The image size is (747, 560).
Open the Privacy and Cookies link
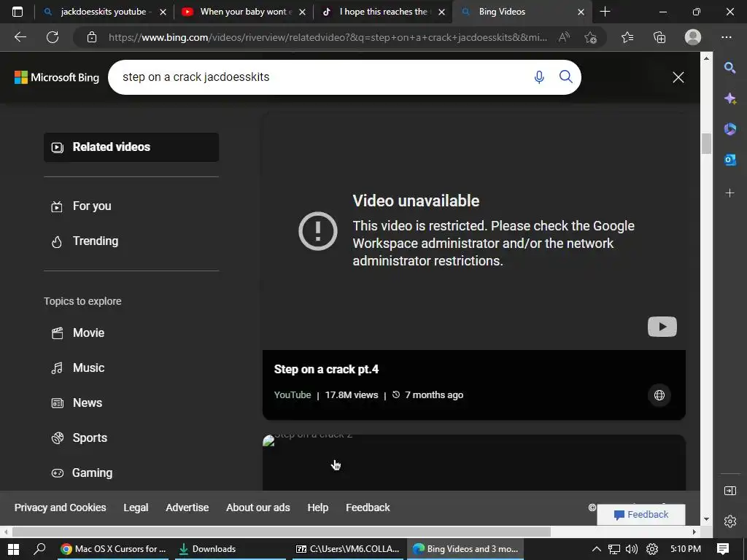(x=60, y=507)
